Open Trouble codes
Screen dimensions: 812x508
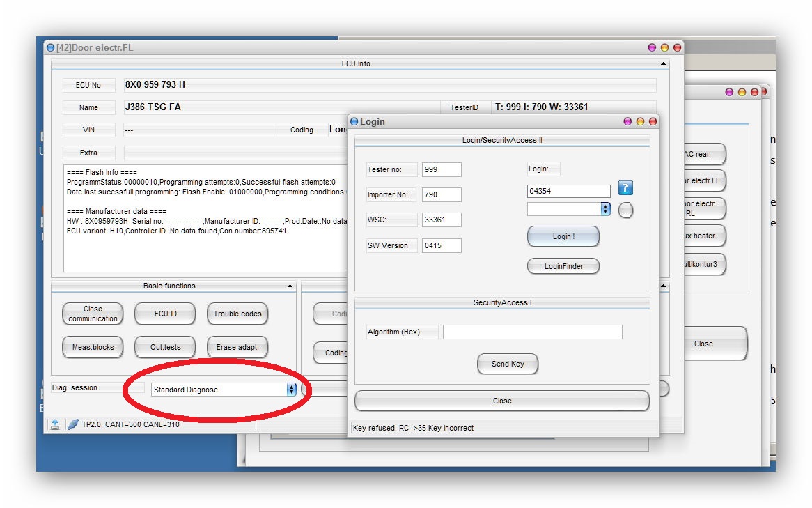(237, 314)
